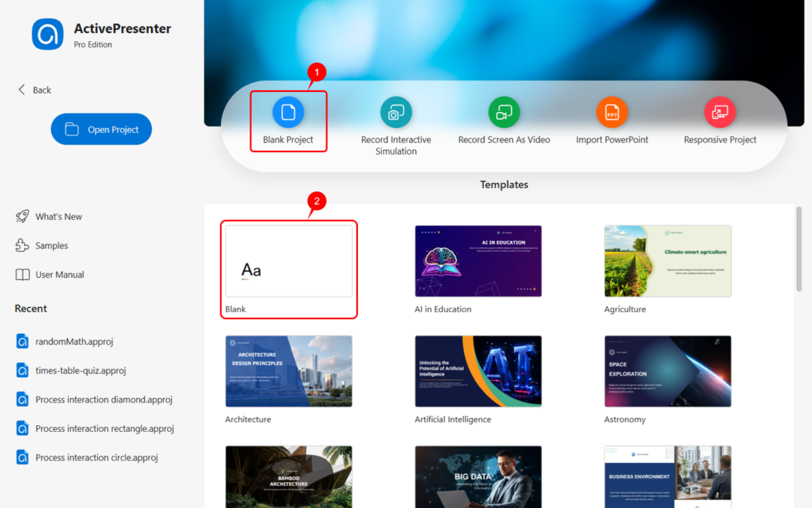Open Process interaction circle.approj
The image size is (812, 508).
click(97, 457)
